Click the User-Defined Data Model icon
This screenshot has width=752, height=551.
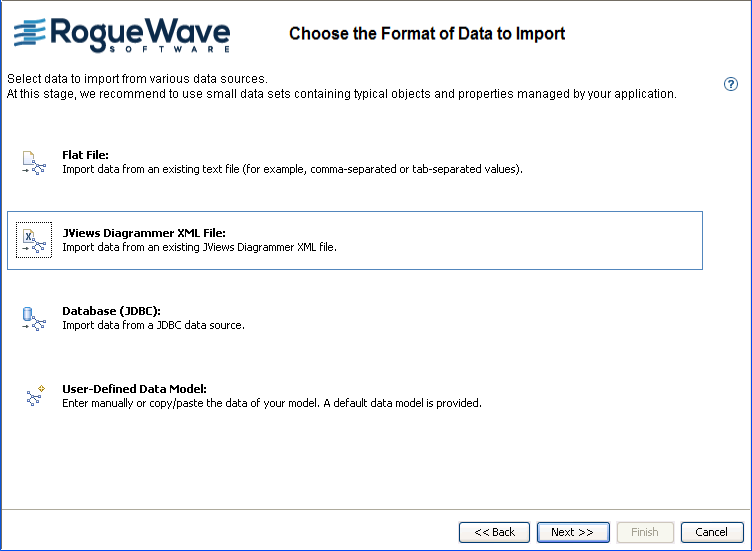point(35,396)
